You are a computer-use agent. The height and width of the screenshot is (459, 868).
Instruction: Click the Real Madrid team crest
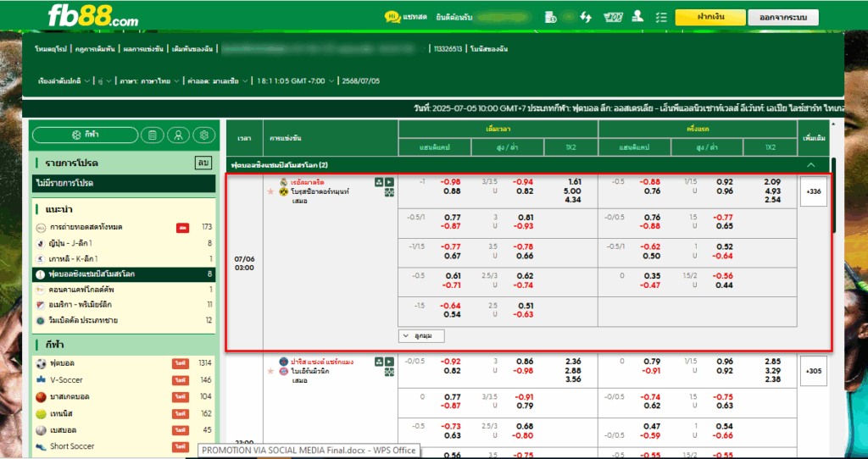pyautogui.click(x=283, y=182)
